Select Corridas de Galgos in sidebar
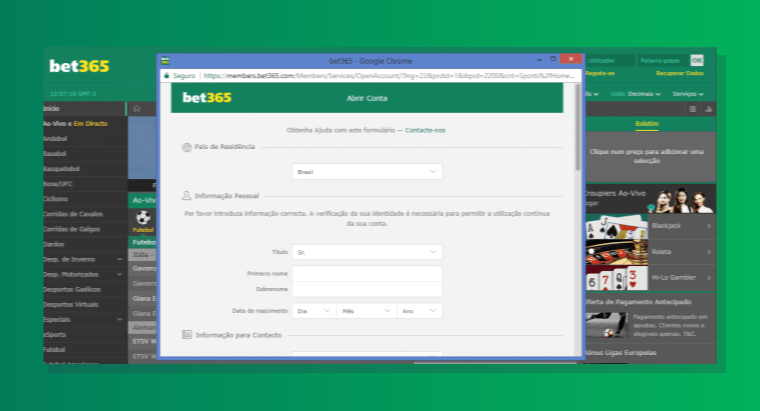 [85, 229]
